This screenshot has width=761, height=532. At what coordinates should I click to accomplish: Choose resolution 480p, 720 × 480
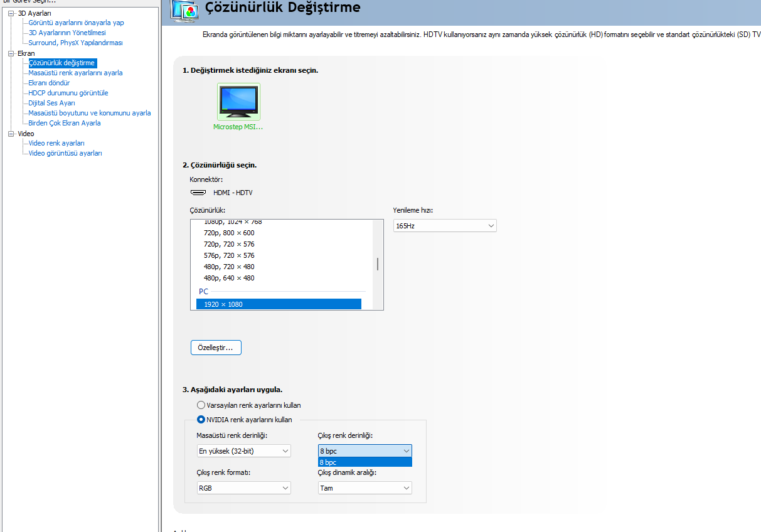pos(229,267)
